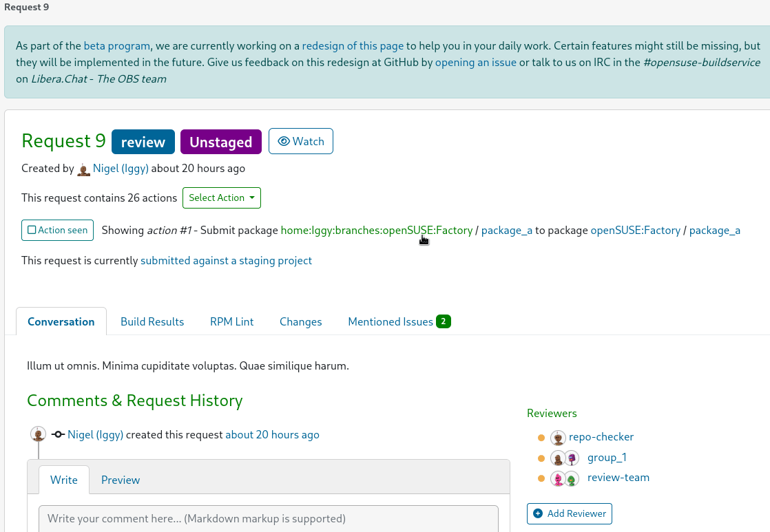The width and height of the screenshot is (770, 532).
Task: Click the orange pending dot next to repo-checker
Action: (541, 438)
